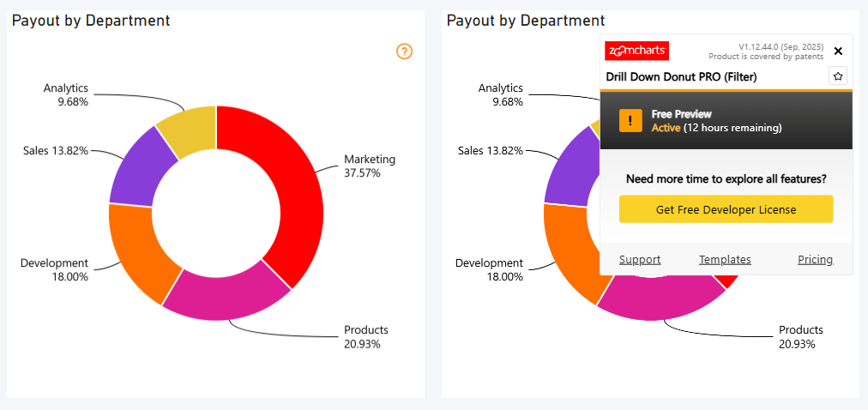868x410 pixels.
Task: Click the star icon beside Drill Down Donut PRO
Action: [838, 76]
